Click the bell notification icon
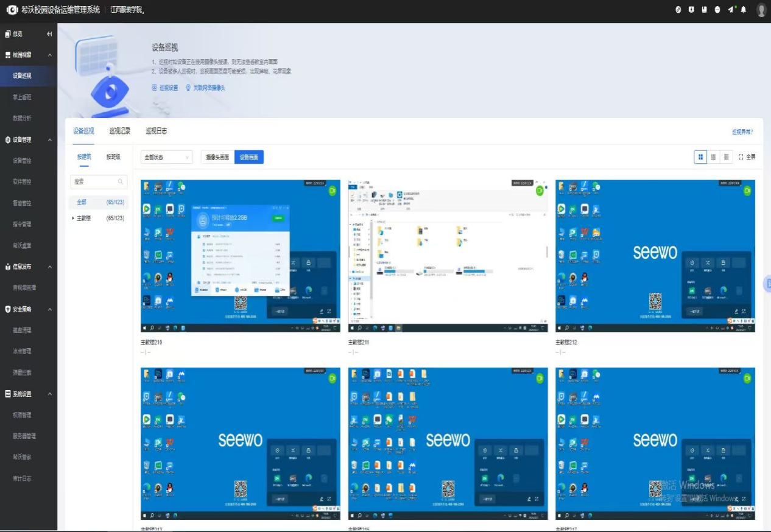Screen dimensions: 771x532 743,10
